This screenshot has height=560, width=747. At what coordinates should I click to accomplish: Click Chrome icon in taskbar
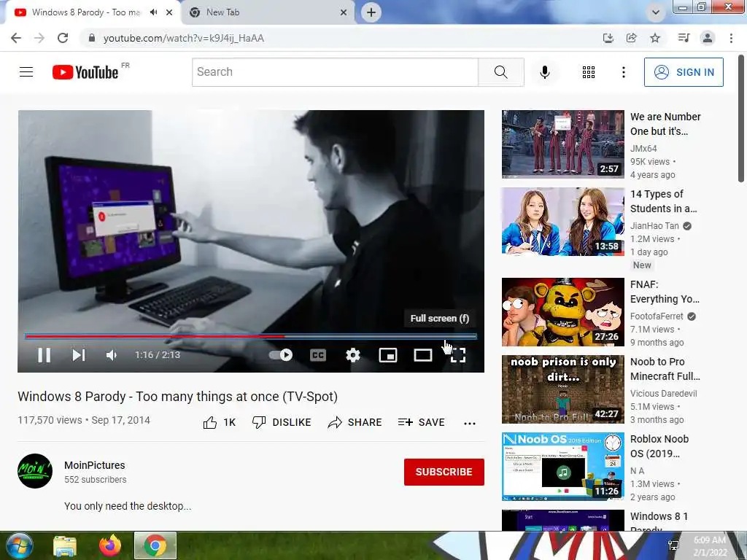click(x=155, y=545)
